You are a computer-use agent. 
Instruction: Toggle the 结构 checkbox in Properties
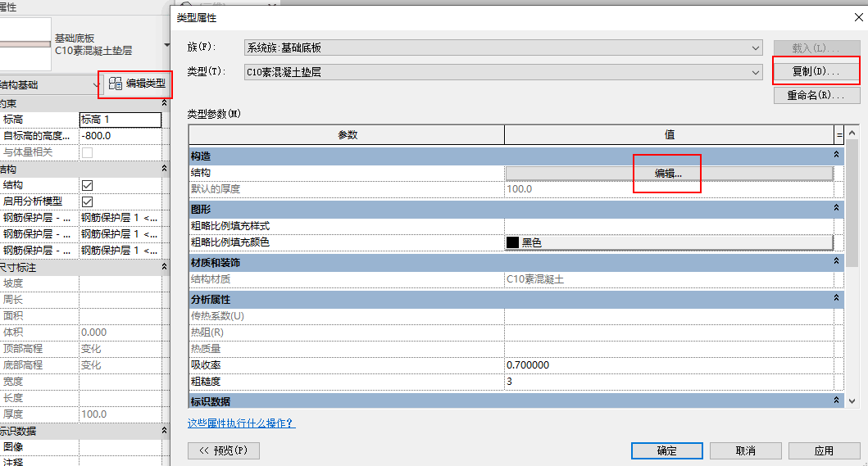(87, 185)
